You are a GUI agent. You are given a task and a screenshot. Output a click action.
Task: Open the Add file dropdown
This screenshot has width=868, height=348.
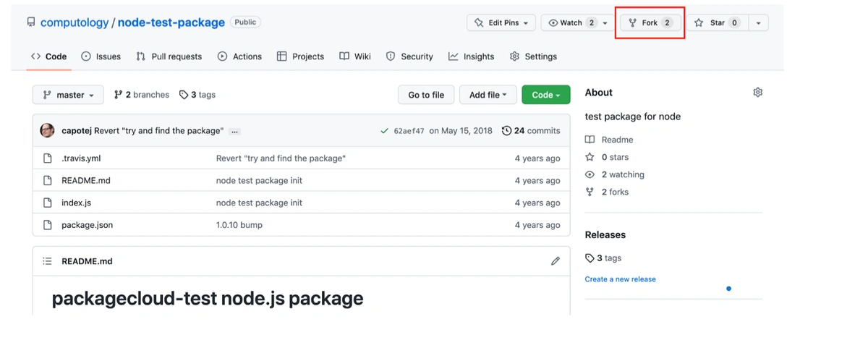pos(488,95)
